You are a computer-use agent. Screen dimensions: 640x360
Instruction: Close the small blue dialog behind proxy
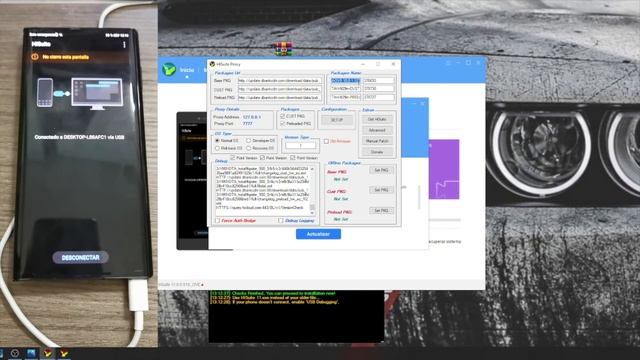point(422,104)
